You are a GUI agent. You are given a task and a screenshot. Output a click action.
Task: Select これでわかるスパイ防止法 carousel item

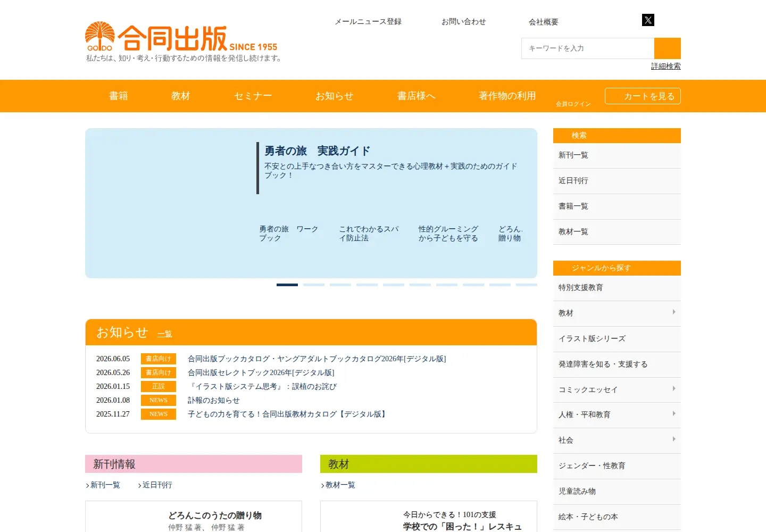[x=369, y=234]
